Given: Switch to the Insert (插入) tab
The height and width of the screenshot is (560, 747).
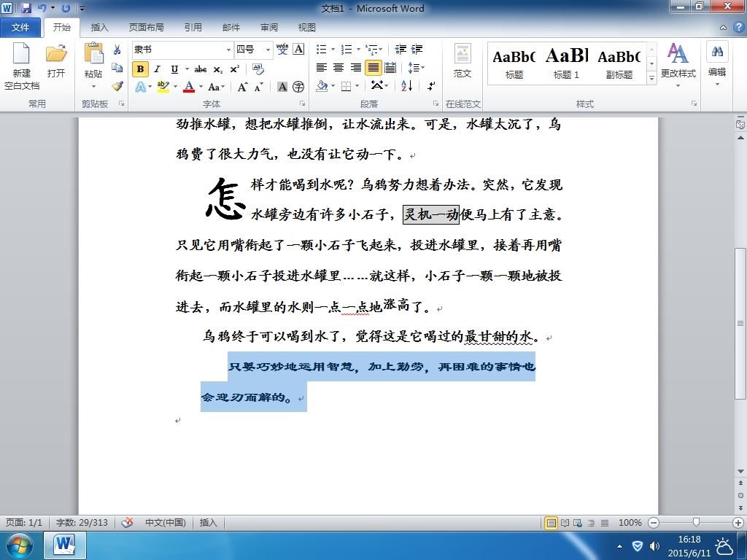Looking at the screenshot, I should [99, 28].
